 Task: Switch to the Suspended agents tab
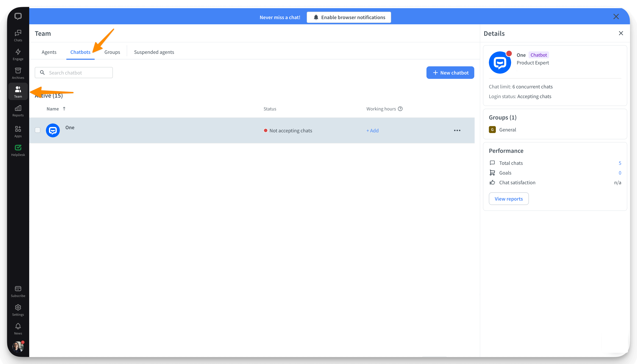[x=154, y=52]
